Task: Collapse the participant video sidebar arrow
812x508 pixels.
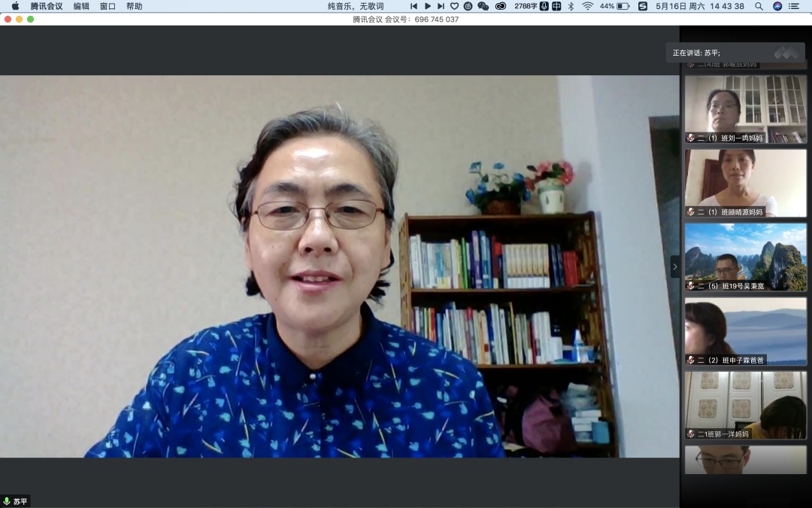Action: click(675, 266)
